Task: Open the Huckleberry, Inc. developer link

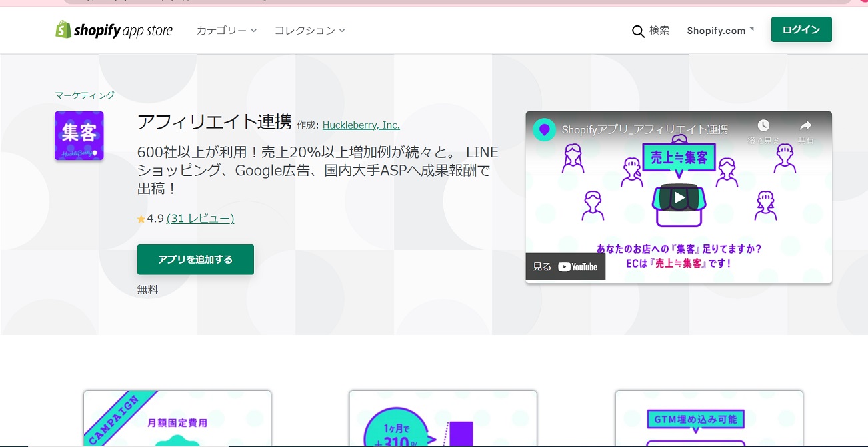Action: point(361,125)
